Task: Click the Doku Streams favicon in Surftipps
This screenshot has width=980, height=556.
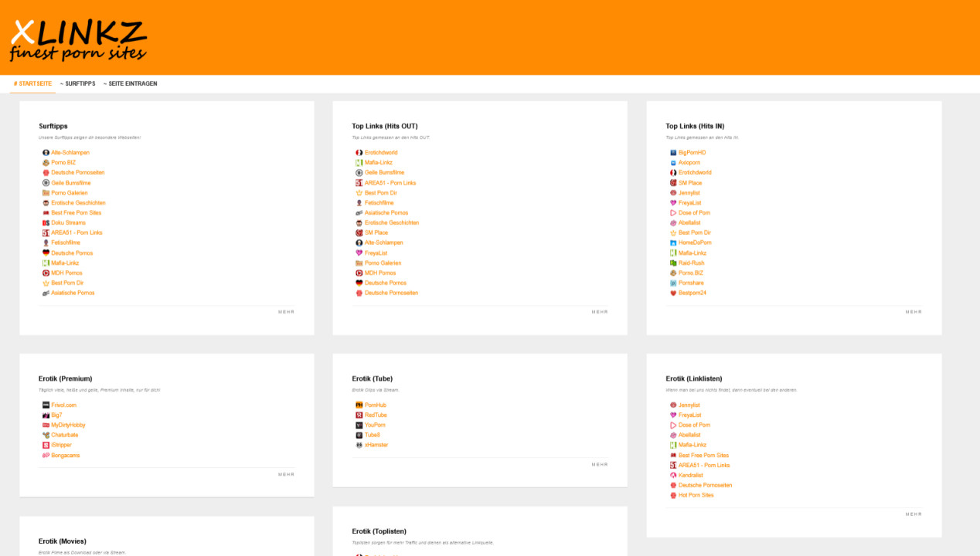Action: tap(46, 222)
